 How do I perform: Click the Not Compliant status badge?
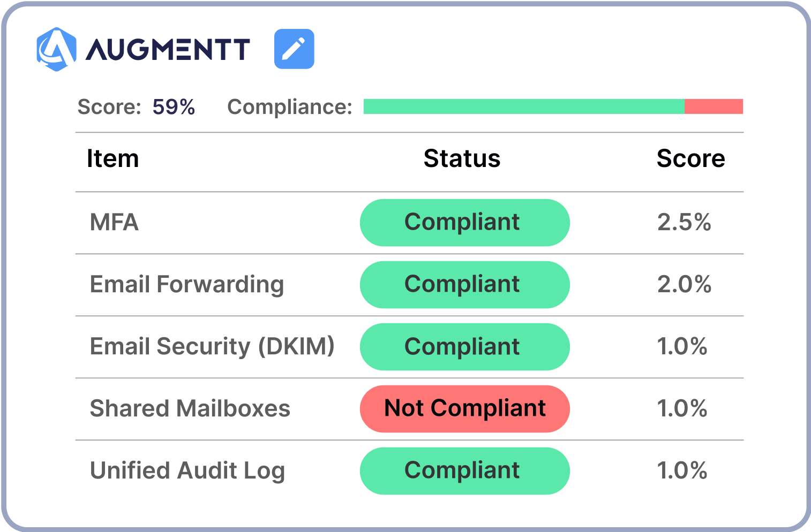click(x=464, y=409)
